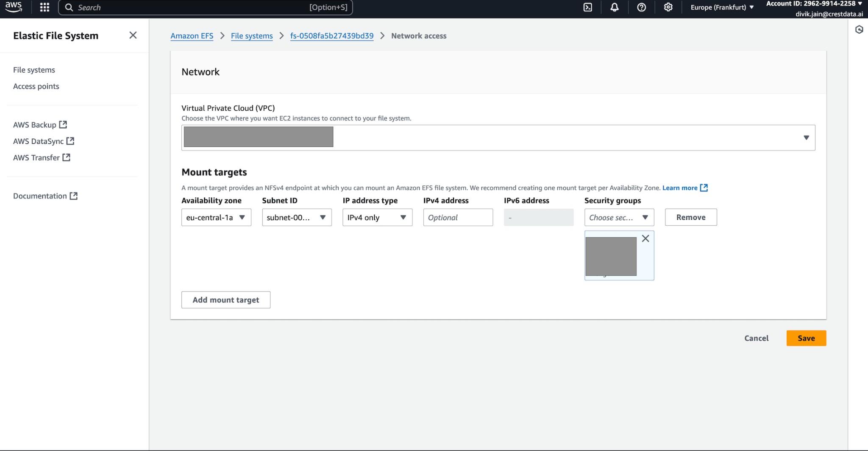Open Amazon EFS breadcrumb link

click(192, 36)
